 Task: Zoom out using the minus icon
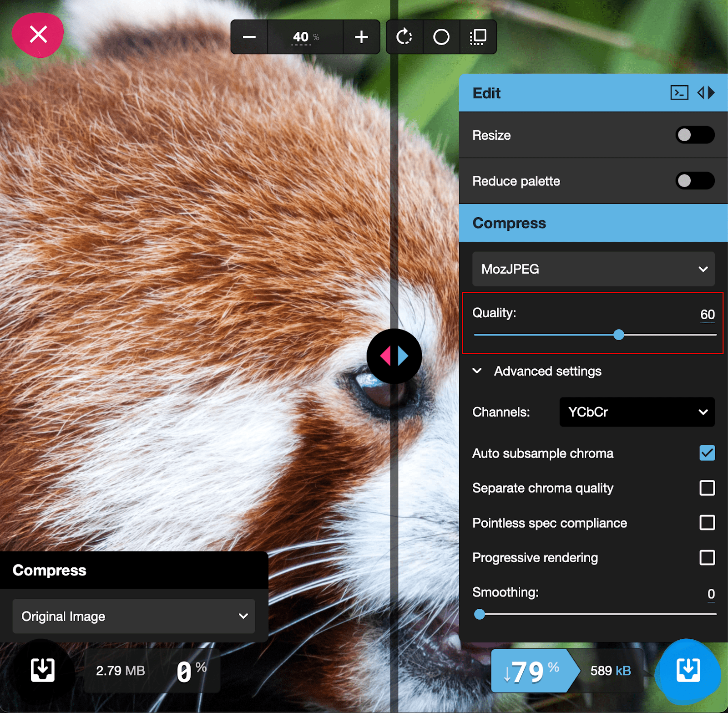click(x=249, y=37)
